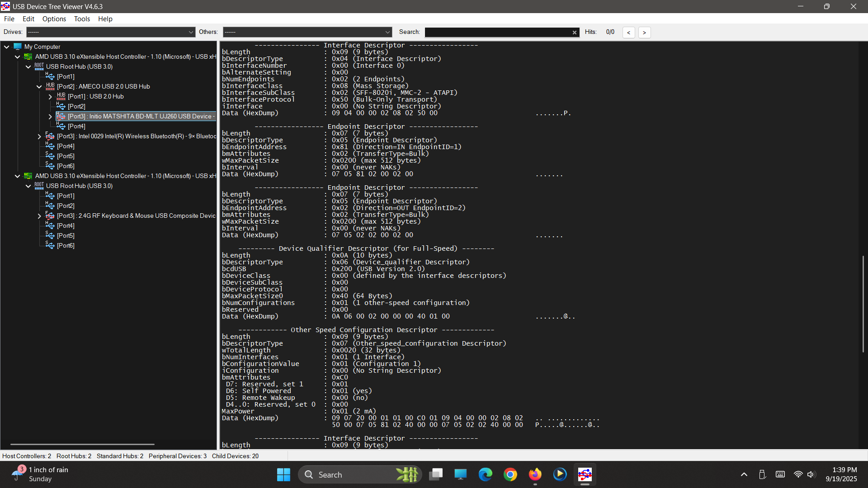Select [Port2] under AMECO USB hub
868x488 pixels.
[76, 106]
